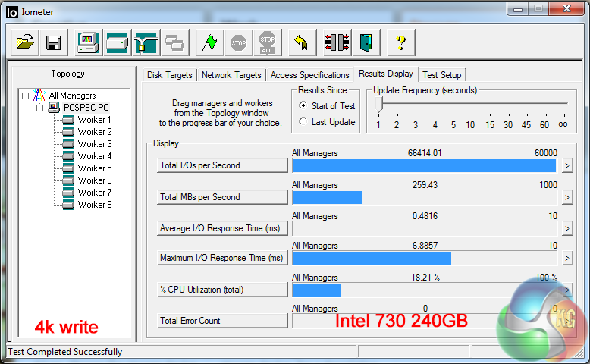Image resolution: width=590 pixels, height=364 pixels.
Task: Click 18.21 % CPU value
Action: (425, 278)
